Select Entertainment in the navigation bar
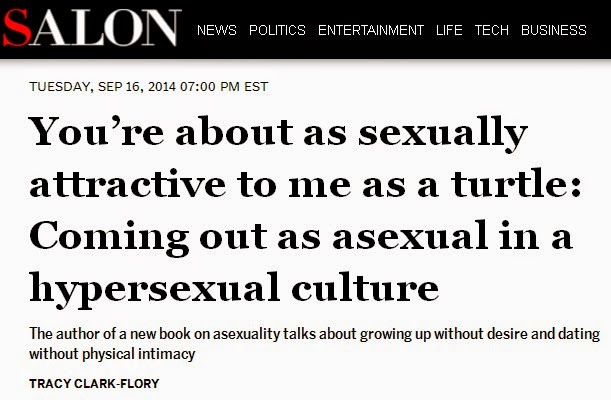The width and height of the screenshot is (611, 400). pos(371,30)
